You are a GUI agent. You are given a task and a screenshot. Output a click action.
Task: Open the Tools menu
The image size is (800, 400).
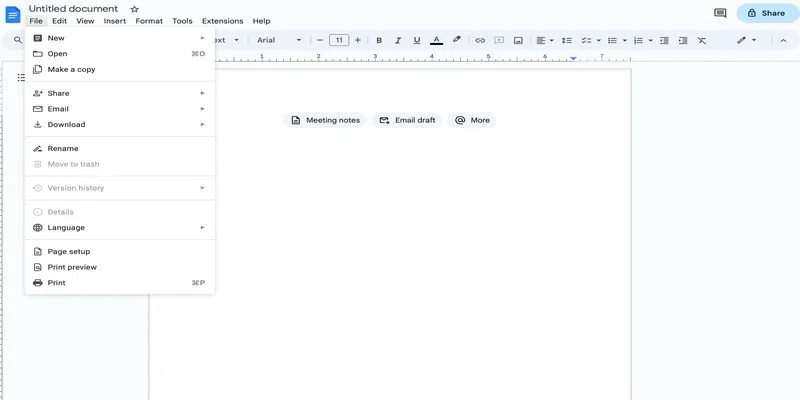(182, 21)
